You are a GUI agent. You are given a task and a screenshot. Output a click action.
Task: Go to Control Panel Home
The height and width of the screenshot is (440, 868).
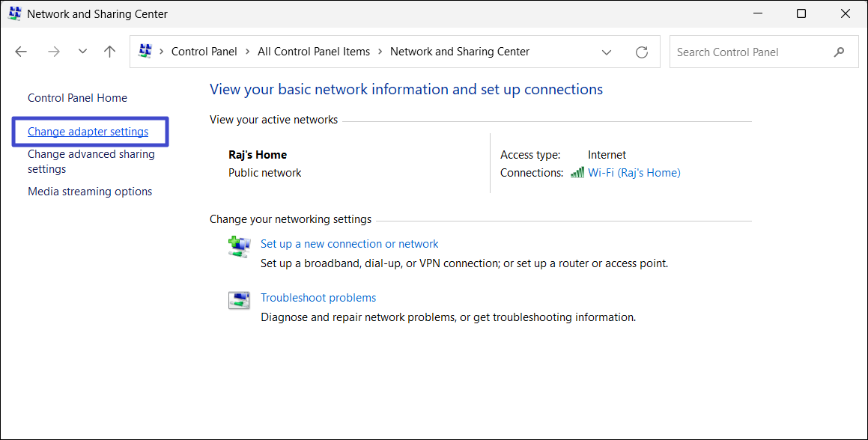(77, 98)
